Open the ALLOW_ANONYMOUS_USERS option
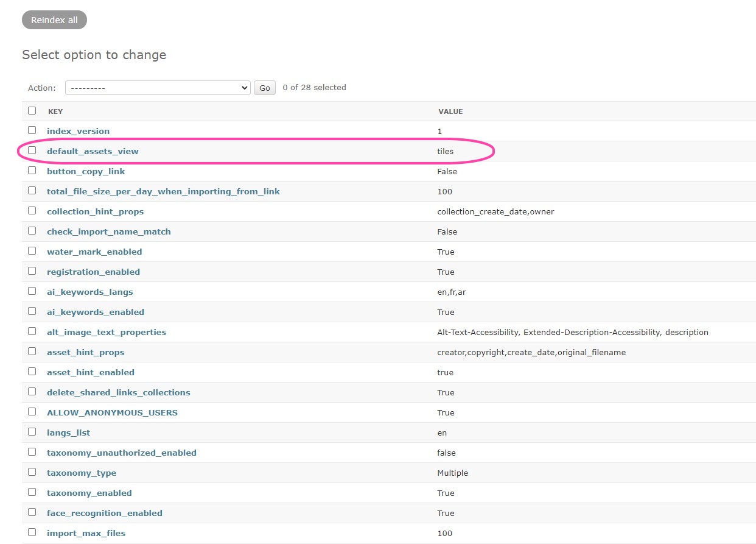This screenshot has width=756, height=544. [x=112, y=412]
